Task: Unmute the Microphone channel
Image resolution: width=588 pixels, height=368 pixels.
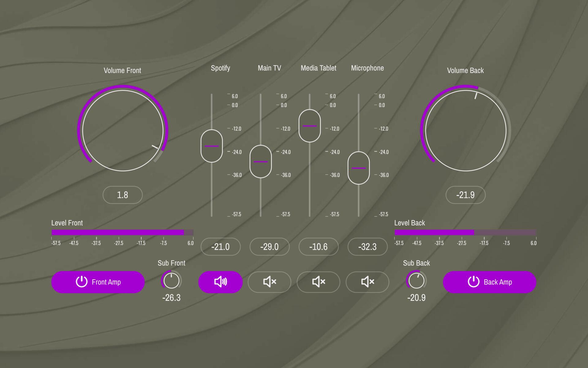Action: (x=367, y=282)
